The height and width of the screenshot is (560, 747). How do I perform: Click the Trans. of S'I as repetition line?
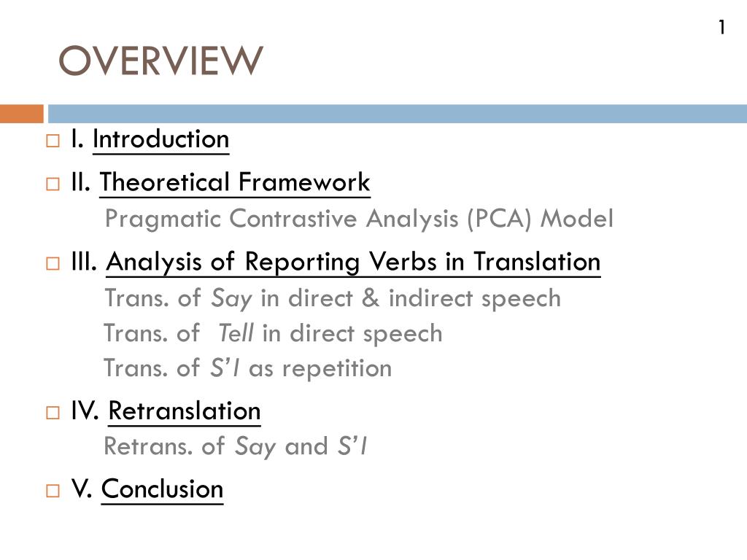pos(248,368)
